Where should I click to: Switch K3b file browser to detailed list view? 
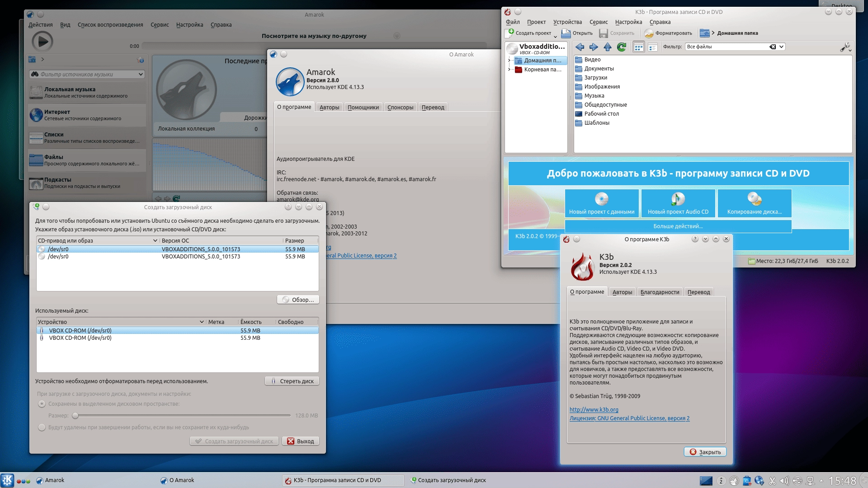coord(652,47)
